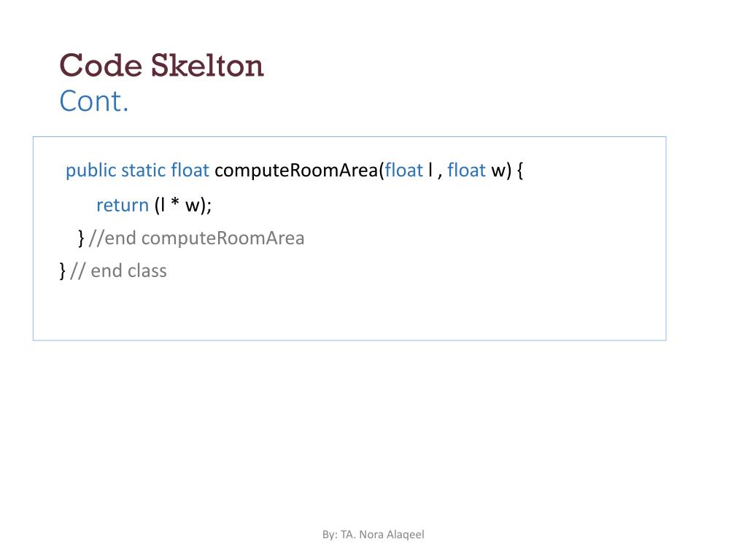Select the first 'float' return type keyword

190,170
